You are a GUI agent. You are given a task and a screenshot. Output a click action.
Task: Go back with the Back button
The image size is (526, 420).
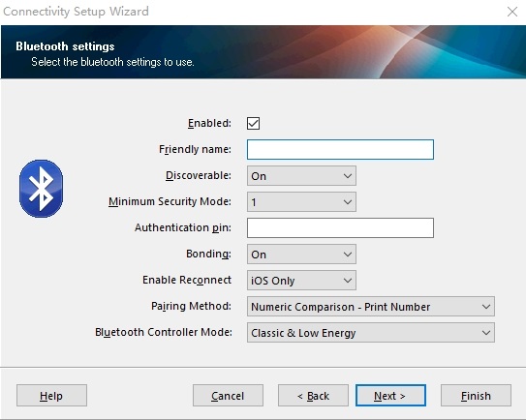click(x=313, y=396)
